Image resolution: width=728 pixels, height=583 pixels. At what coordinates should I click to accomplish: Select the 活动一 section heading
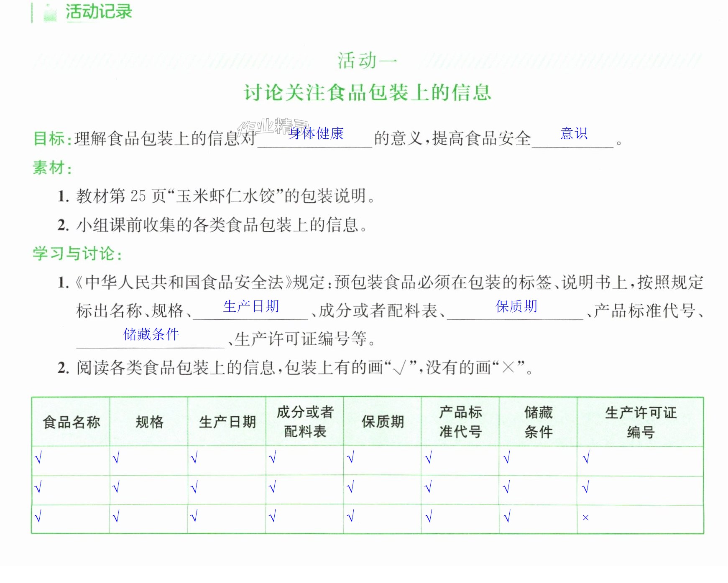coord(367,61)
